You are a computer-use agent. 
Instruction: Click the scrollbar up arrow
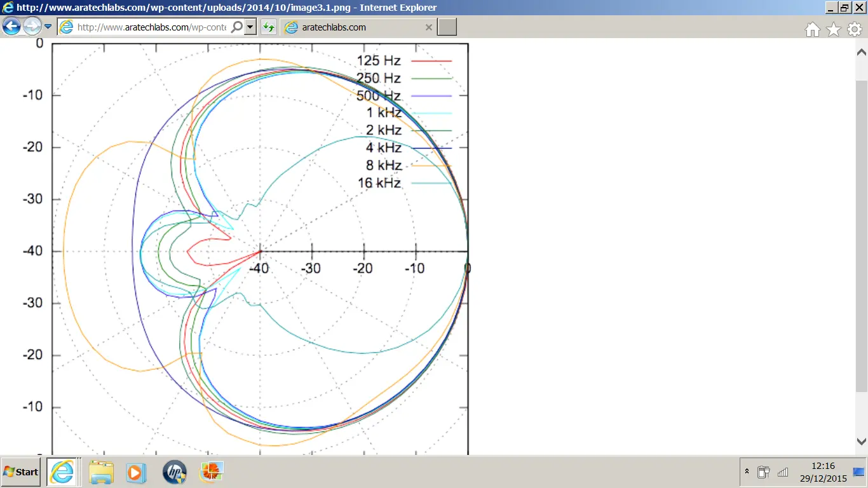point(862,53)
